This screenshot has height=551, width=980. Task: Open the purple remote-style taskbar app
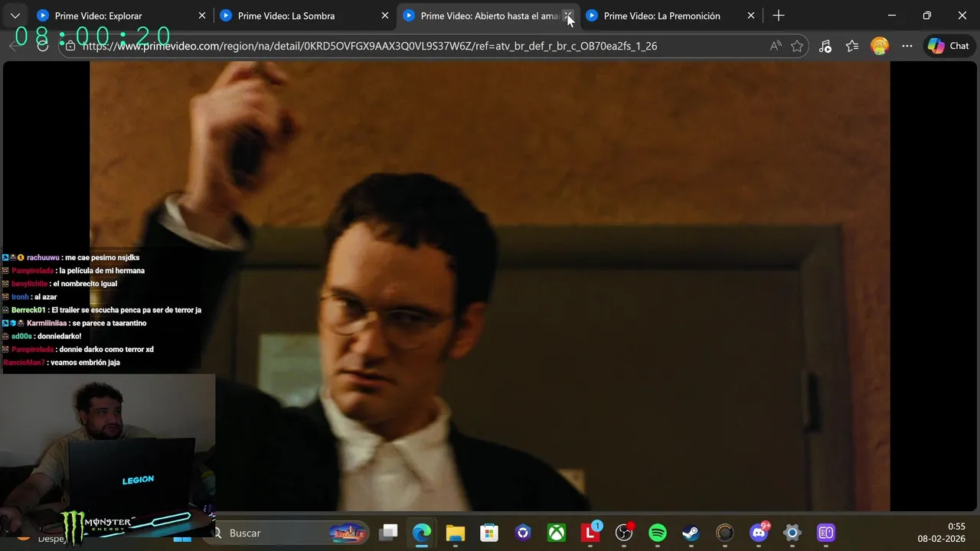[826, 533]
